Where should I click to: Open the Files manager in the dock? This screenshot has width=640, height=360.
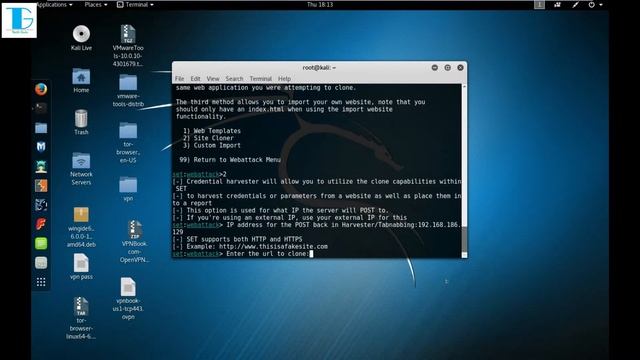pyautogui.click(x=41, y=128)
